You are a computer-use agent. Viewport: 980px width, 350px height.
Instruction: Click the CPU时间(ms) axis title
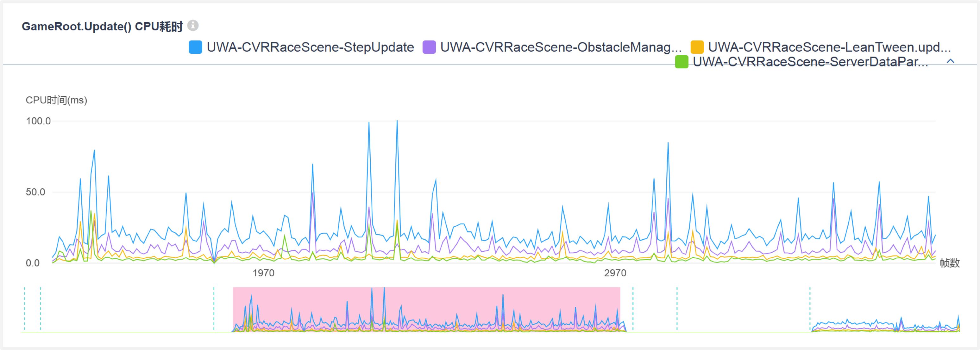[x=56, y=100]
